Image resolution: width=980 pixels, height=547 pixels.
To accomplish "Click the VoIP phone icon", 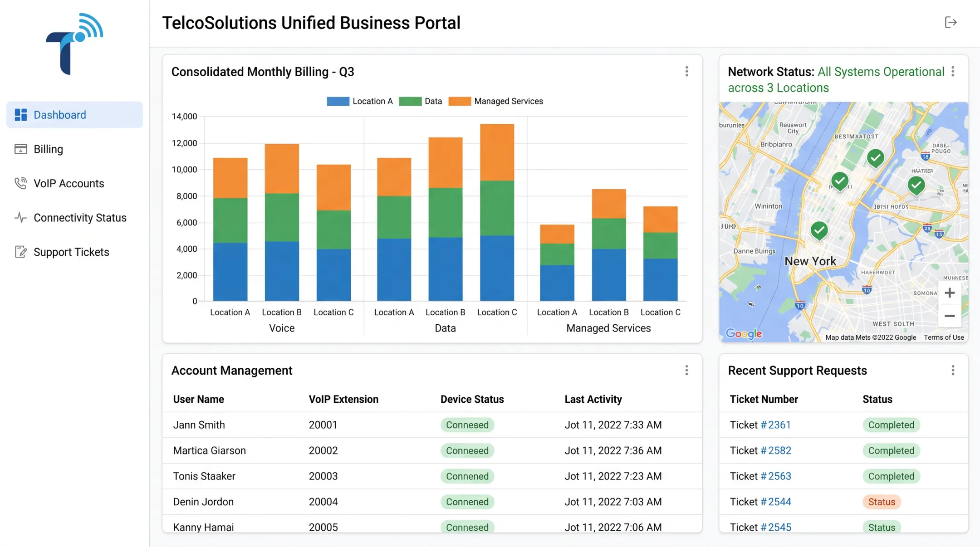I will (21, 183).
